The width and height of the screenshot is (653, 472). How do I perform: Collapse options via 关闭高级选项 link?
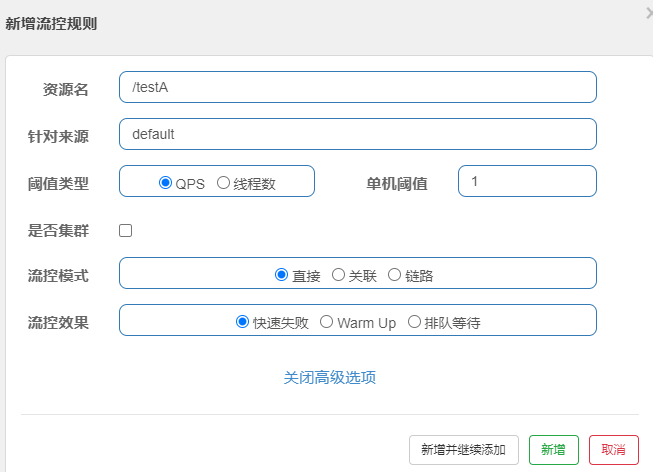[329, 377]
